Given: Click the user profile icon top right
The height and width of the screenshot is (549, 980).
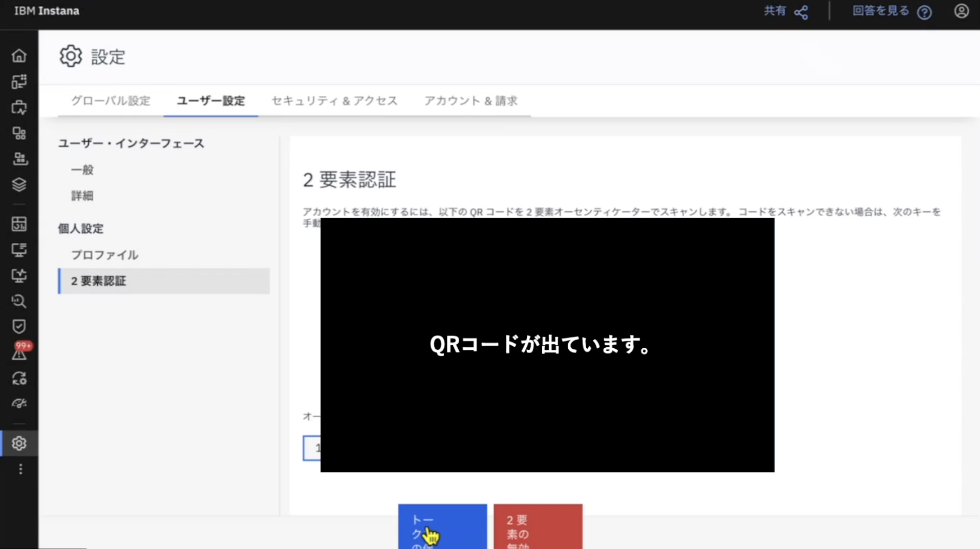Looking at the screenshot, I should 961,11.
